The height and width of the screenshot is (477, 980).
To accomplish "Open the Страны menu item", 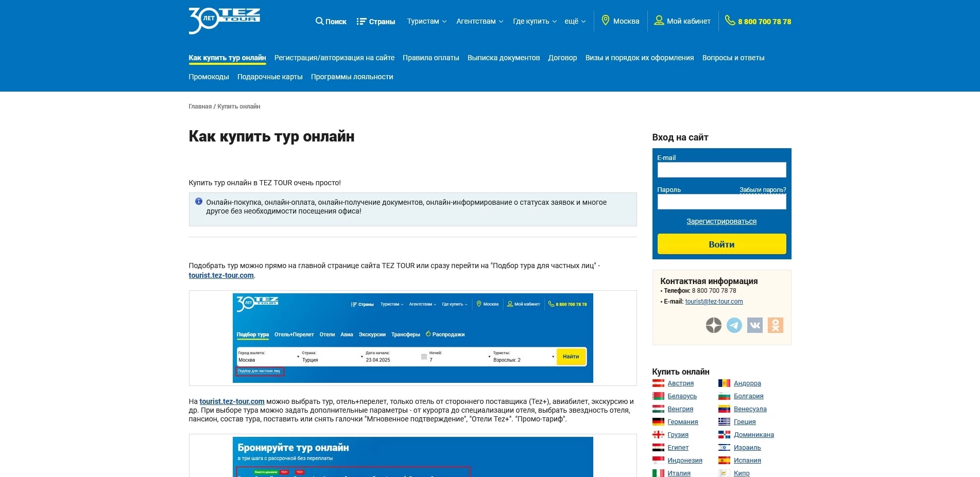I will point(376,22).
